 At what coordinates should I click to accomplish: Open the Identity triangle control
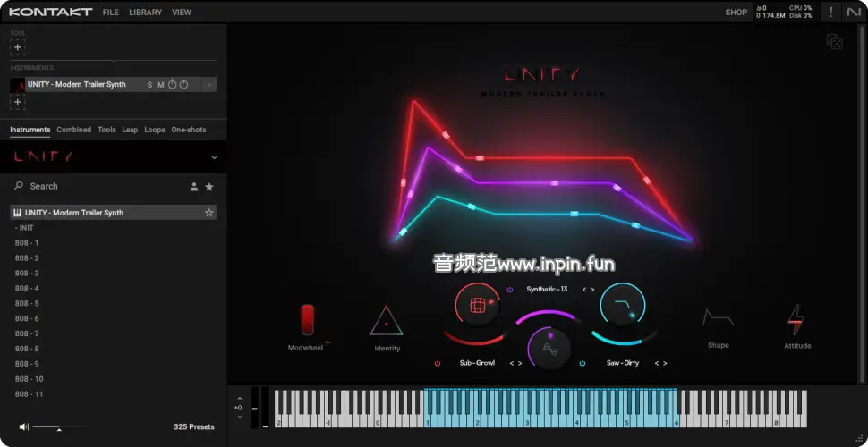click(x=387, y=321)
